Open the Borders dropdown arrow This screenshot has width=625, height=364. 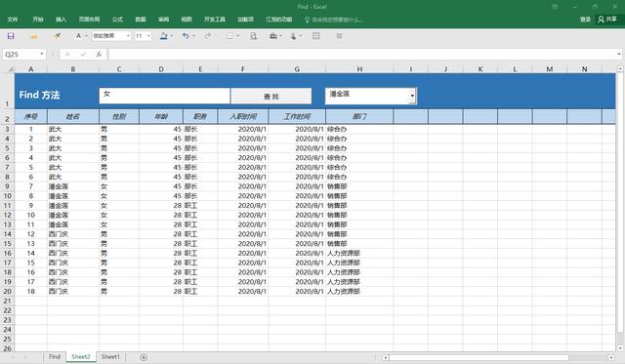(x=238, y=36)
